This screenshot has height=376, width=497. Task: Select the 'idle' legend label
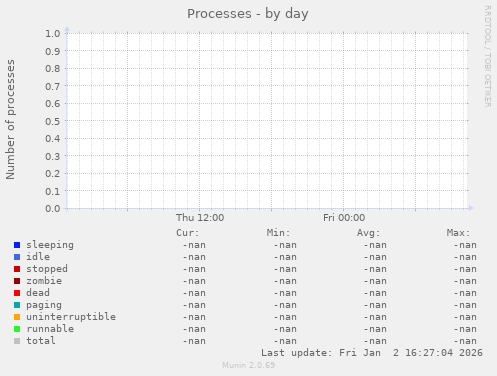[38, 257]
